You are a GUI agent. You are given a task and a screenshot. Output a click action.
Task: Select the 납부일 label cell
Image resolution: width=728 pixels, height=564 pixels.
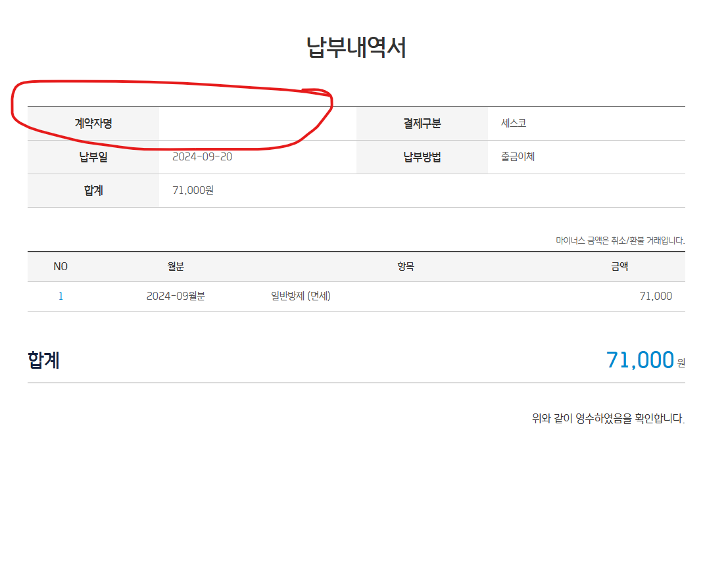(x=93, y=157)
